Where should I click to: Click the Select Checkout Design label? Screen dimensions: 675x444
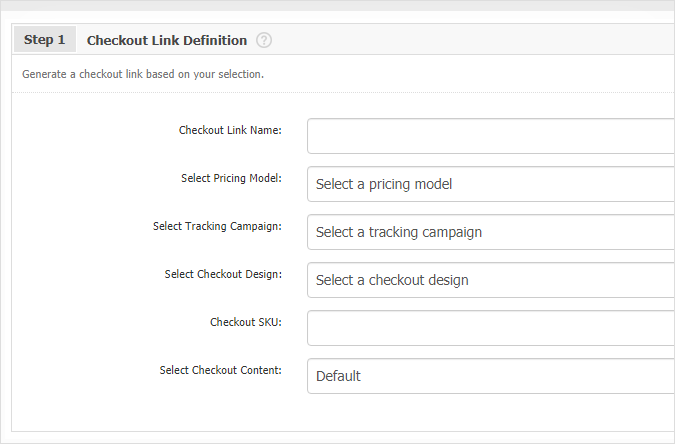[223, 274]
